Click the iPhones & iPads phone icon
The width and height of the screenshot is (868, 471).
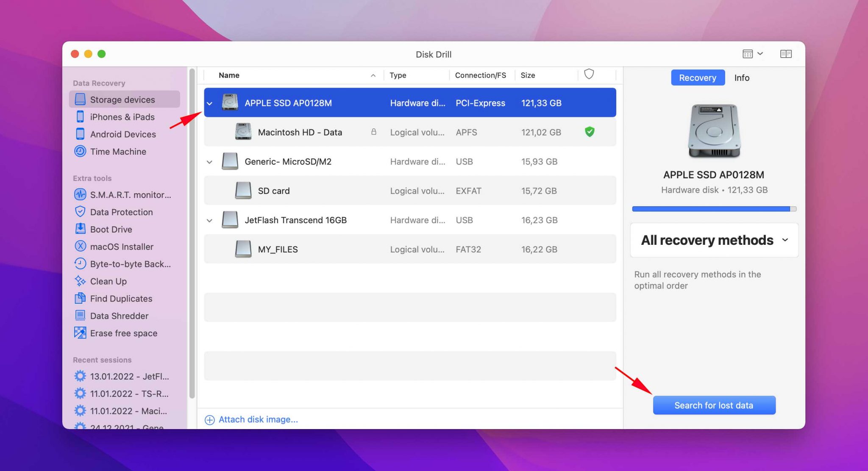[80, 116]
